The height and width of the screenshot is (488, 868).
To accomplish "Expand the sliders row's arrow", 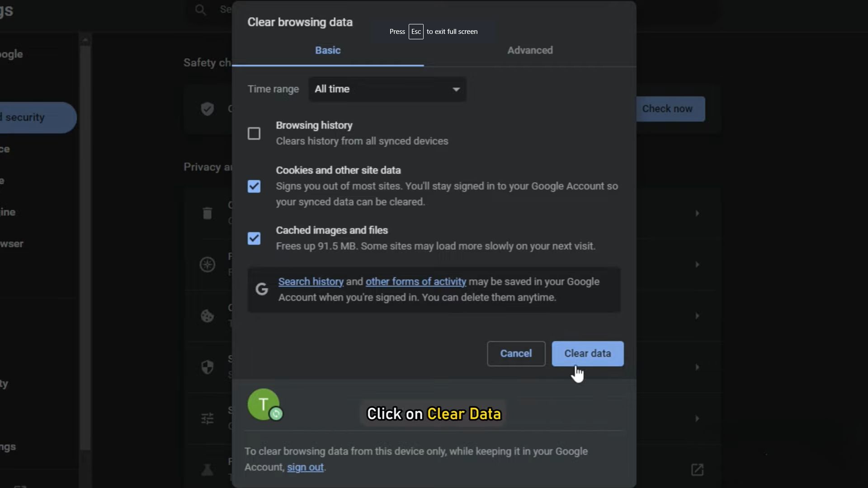I will pos(697,418).
